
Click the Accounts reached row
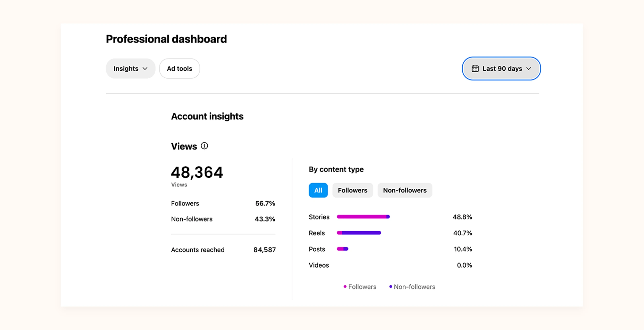click(223, 250)
